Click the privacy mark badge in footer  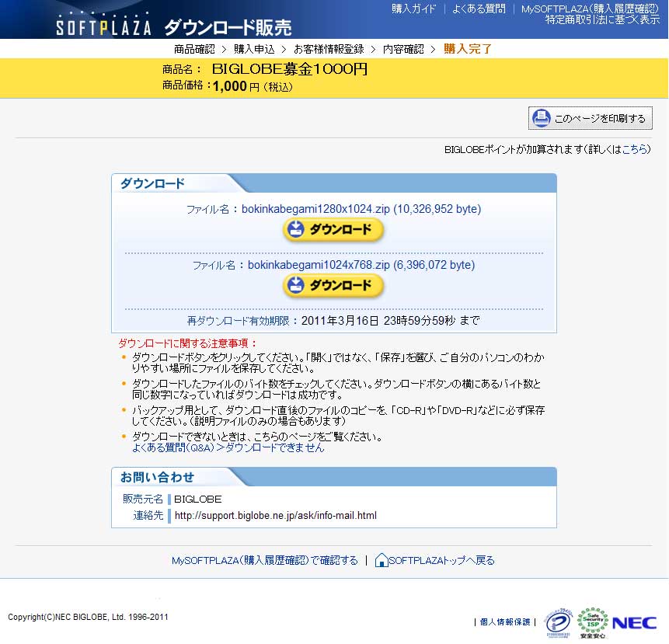pos(558,622)
